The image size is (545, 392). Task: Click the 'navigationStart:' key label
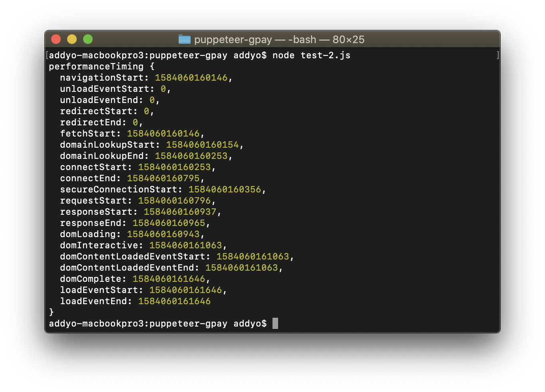pyautogui.click(x=105, y=78)
